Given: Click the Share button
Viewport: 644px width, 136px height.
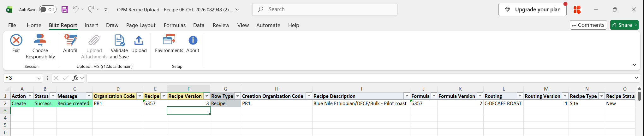Looking at the screenshot, I should (x=624, y=25).
